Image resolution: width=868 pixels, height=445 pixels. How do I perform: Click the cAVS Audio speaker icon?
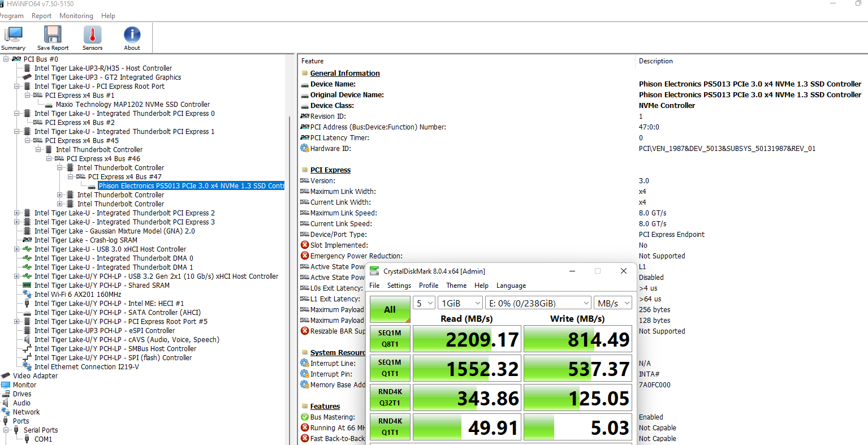pyautogui.click(x=27, y=339)
